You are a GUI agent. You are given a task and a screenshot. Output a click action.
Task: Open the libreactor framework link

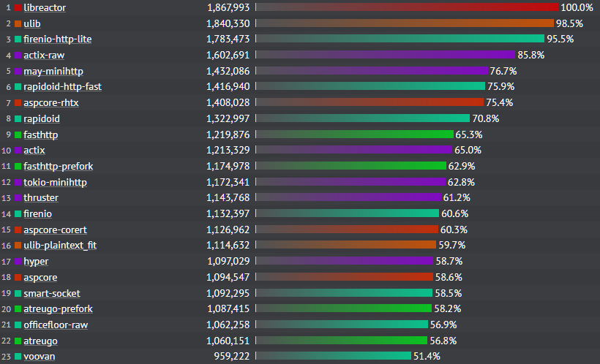pos(45,7)
